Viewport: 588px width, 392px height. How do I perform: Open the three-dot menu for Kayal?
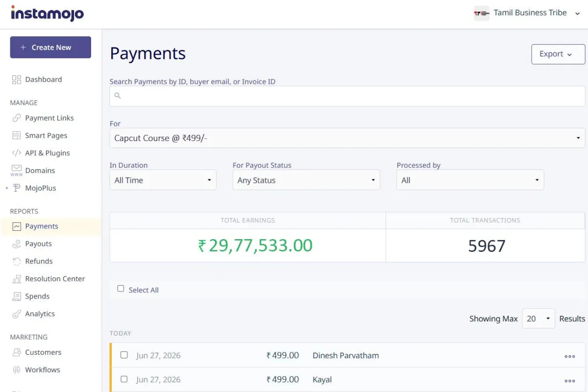569,381
